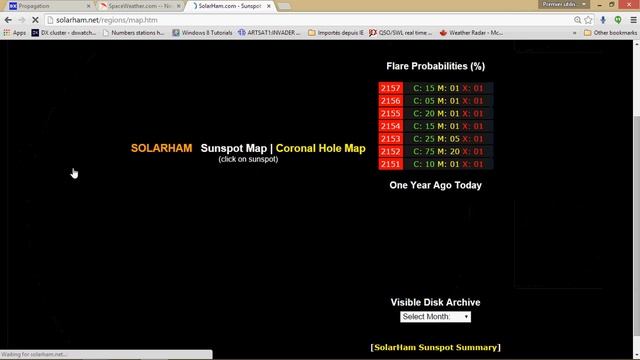
Task: Open the Apps bookmarks shortcut
Action: point(15,33)
